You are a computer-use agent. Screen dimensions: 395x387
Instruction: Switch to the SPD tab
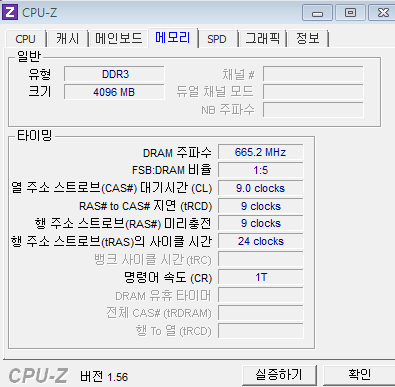pyautogui.click(x=217, y=39)
